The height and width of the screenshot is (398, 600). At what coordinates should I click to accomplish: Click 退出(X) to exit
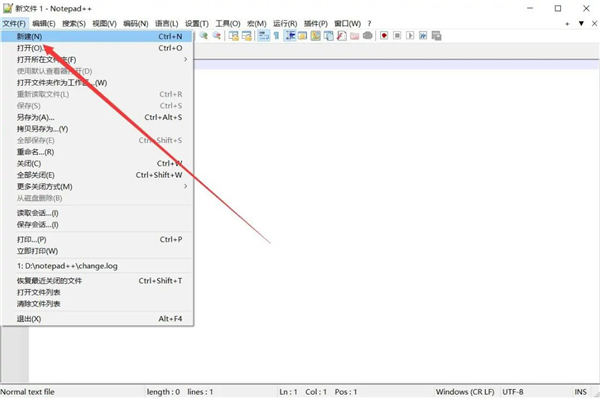coord(97,319)
